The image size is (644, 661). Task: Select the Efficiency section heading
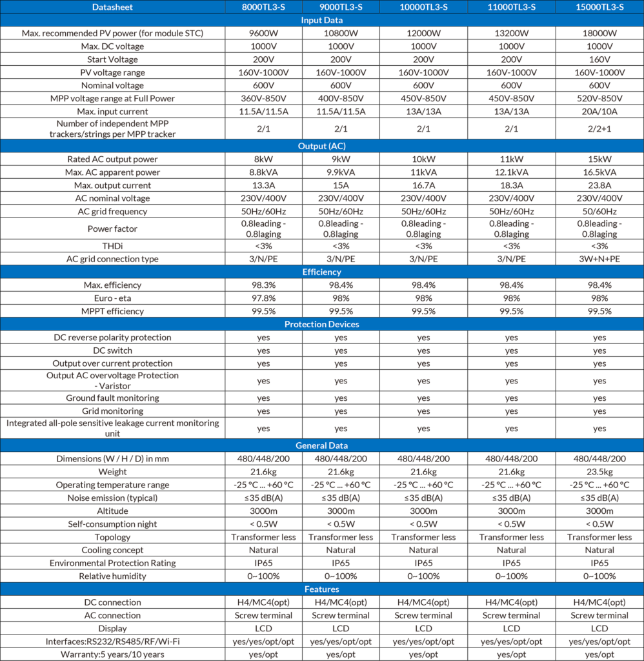322,272
